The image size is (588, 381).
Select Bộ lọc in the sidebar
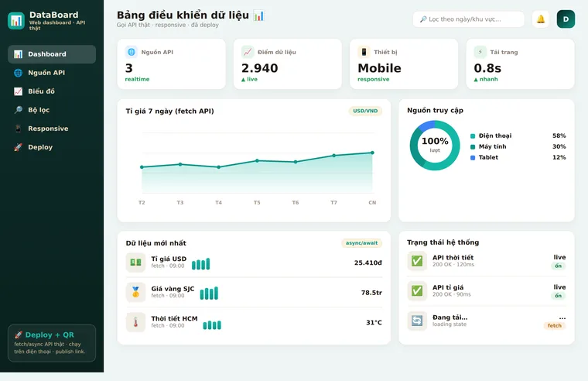[x=52, y=110]
